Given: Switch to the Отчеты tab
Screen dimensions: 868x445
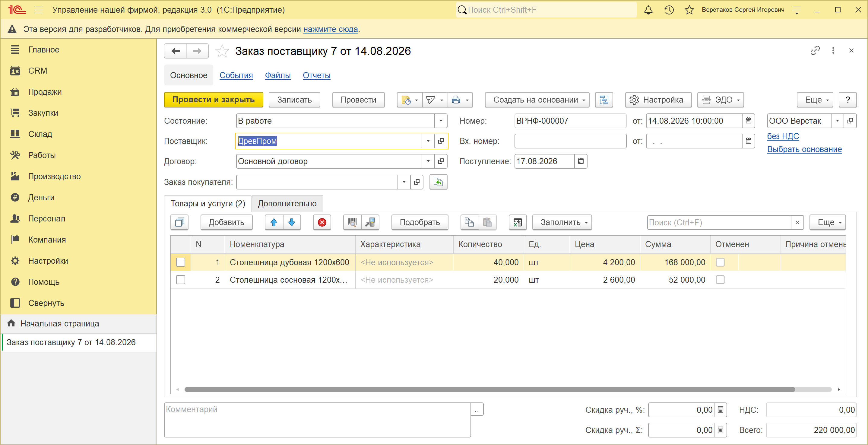Looking at the screenshot, I should [316, 75].
